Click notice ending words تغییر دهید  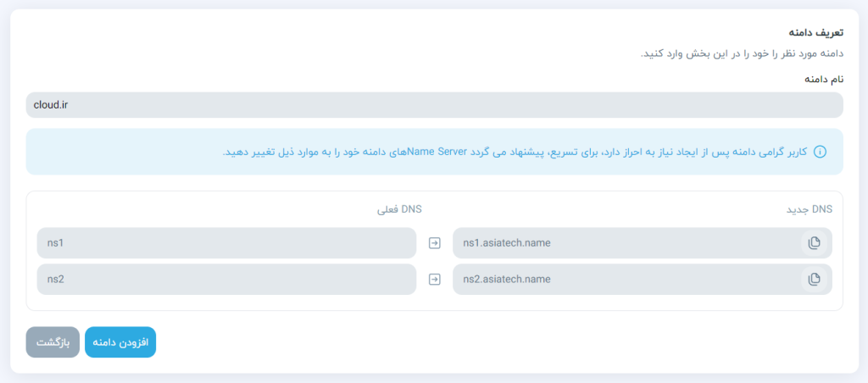point(246,152)
